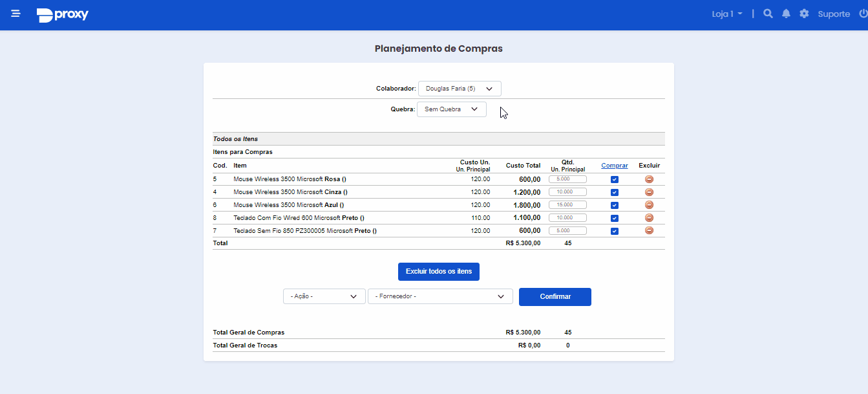Click the 110.00 unit cost value
Image resolution: width=868 pixels, height=394 pixels.
481,218
